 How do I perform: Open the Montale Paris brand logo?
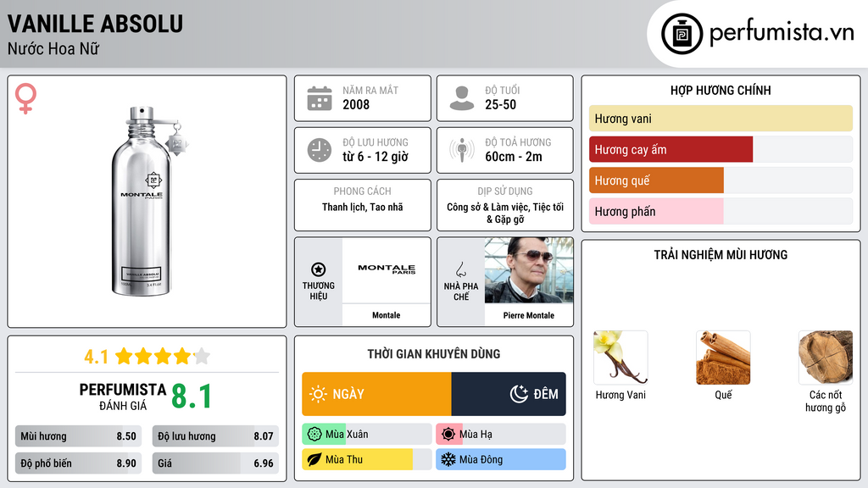pyautogui.click(x=386, y=270)
